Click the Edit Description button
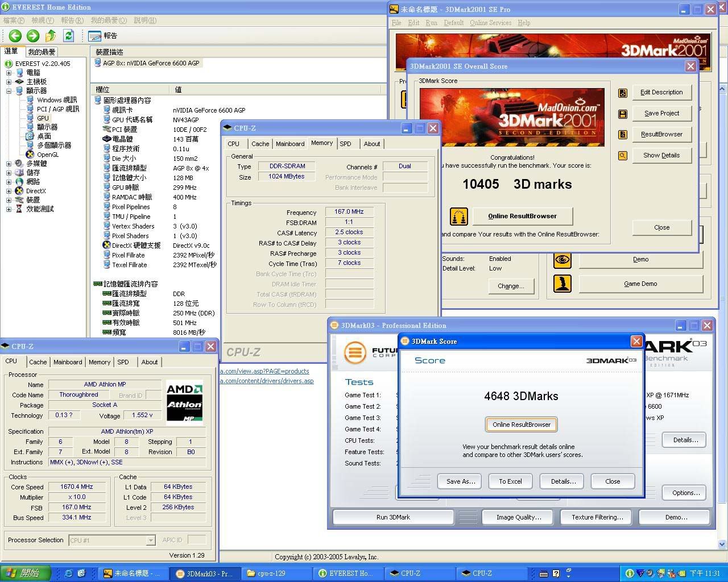The height and width of the screenshot is (582, 728). point(661,92)
